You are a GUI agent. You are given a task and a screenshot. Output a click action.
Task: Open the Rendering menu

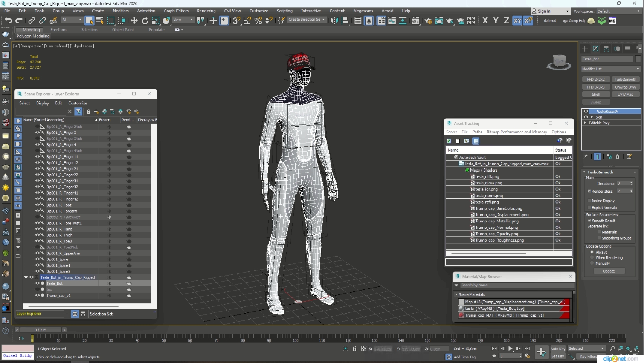206,11
